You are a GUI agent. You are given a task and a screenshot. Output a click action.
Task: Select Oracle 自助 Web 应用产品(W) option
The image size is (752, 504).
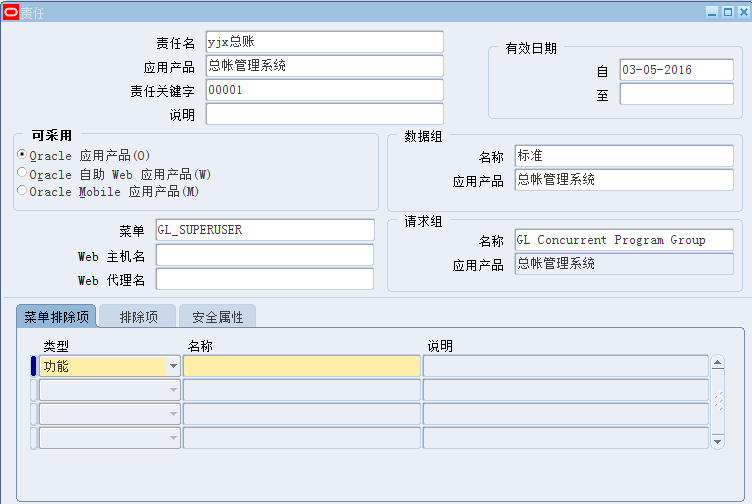click(x=22, y=172)
